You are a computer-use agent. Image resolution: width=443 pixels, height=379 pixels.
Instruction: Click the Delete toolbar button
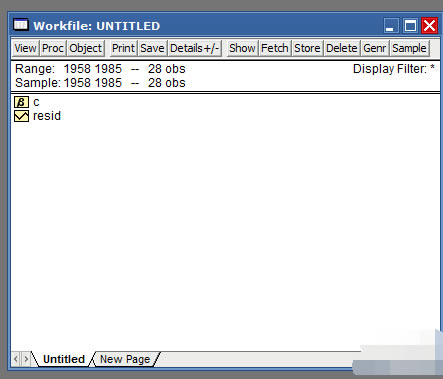[342, 48]
